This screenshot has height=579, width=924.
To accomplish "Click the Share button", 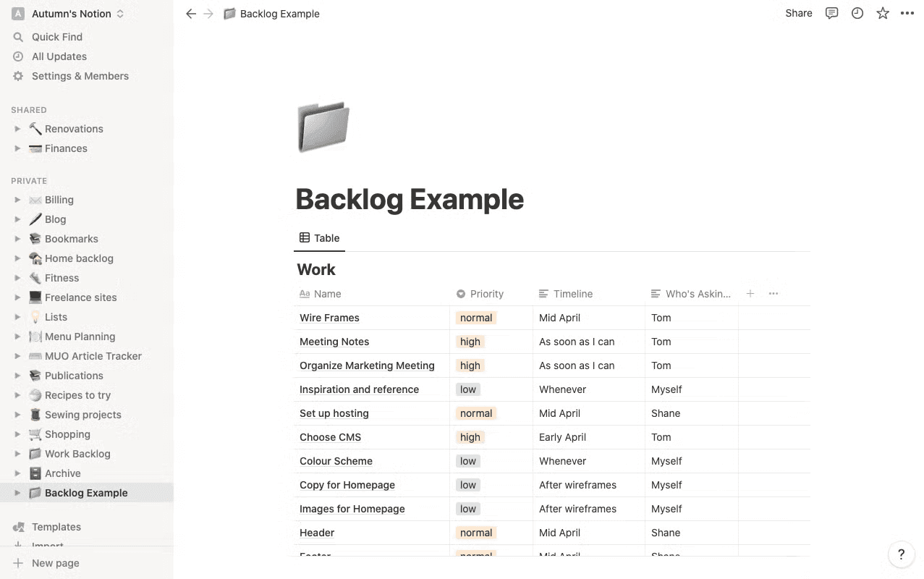I will click(798, 13).
